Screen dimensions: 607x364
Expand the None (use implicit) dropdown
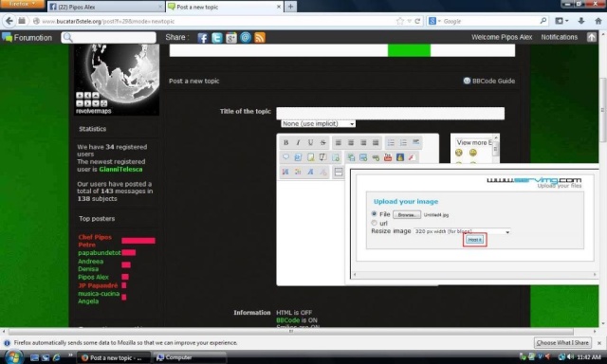pyautogui.click(x=319, y=124)
